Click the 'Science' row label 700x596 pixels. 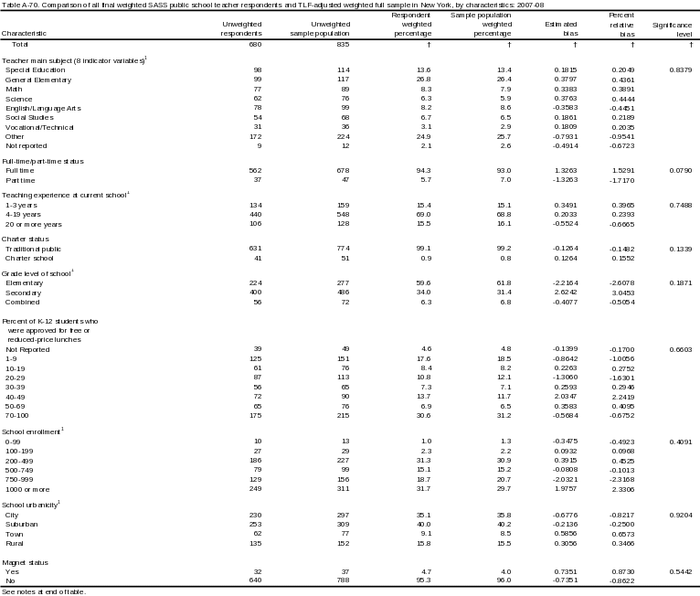pos(19,99)
